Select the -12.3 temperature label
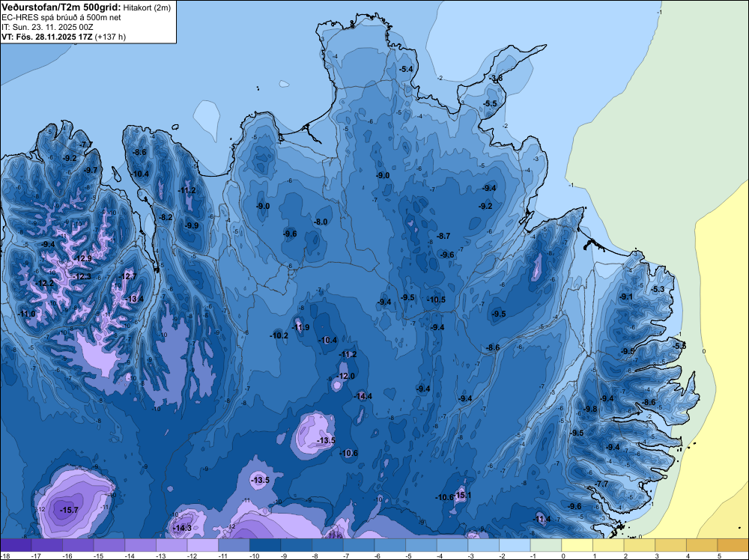Screen dimensions: 749x560 coord(82,276)
